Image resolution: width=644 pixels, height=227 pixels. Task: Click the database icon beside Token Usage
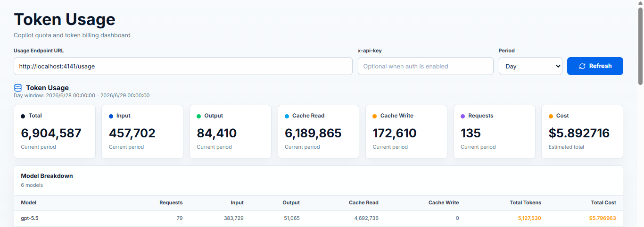[x=18, y=88]
